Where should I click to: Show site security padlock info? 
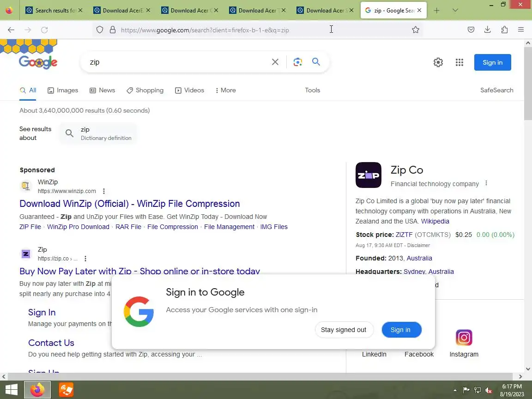[x=113, y=30]
